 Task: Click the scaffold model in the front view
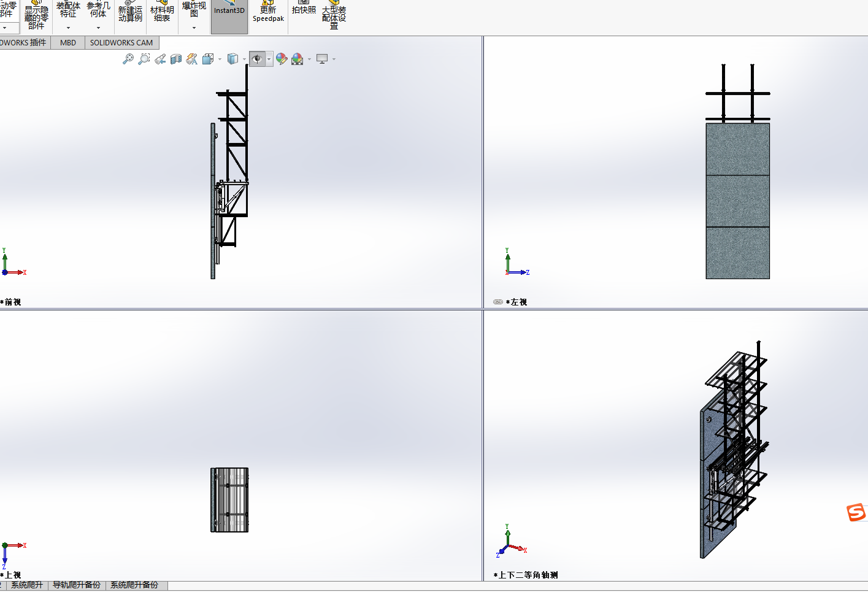(229, 172)
